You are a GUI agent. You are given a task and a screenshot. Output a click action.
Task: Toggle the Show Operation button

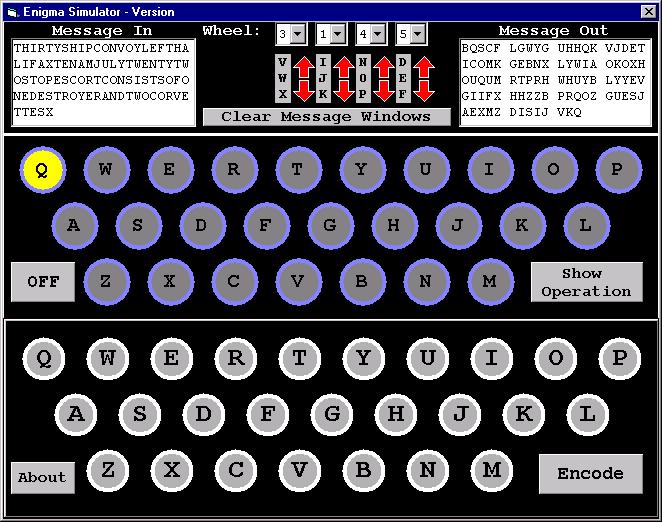[586, 282]
